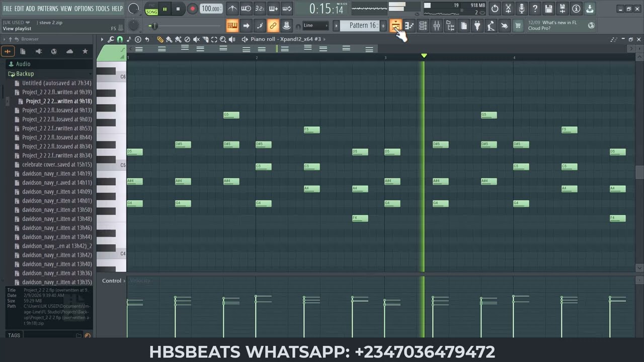The image size is (644, 362).
Task: Choose the Select tool in piano roll
Action: click(x=214, y=39)
